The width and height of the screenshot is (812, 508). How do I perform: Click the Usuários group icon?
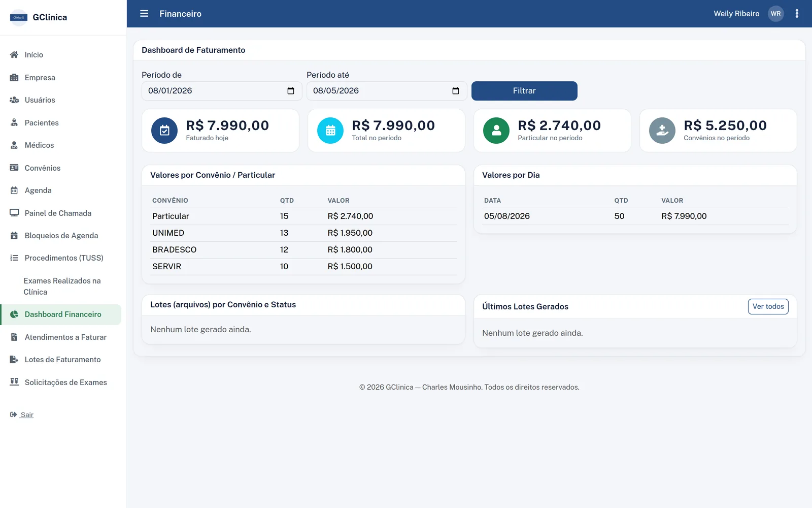click(14, 100)
